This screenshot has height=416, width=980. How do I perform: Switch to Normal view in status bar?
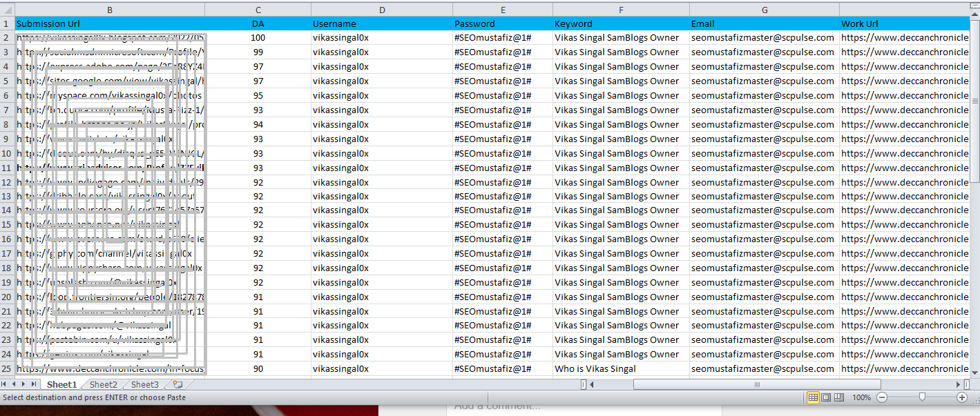(x=813, y=397)
